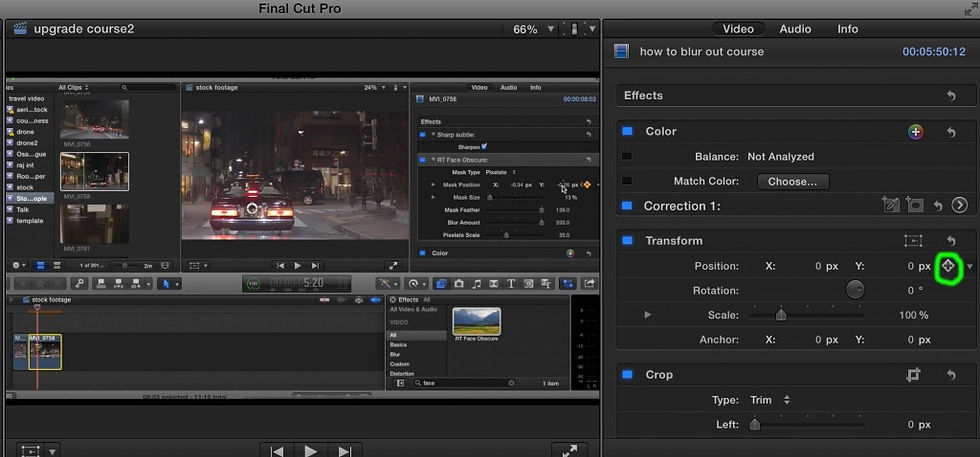
Task: Click the 00:05:50:12 duration timecode
Action: pyautogui.click(x=934, y=52)
